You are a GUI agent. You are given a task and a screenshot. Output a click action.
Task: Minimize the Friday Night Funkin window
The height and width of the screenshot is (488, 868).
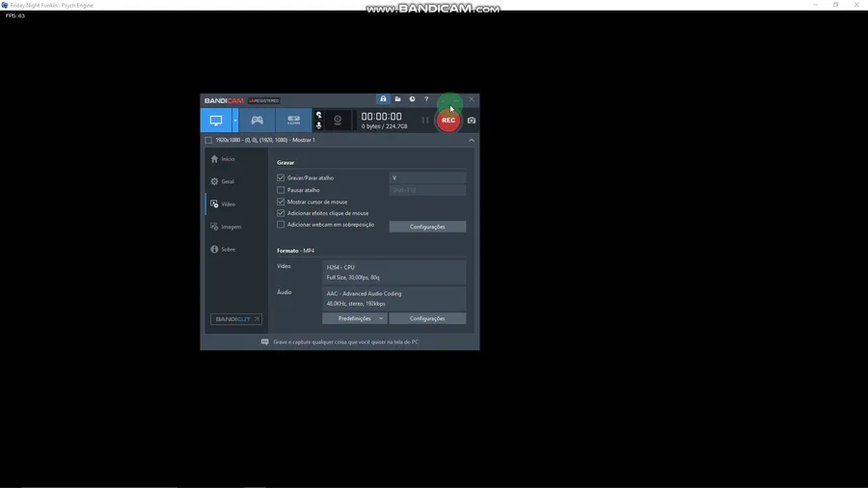815,5
